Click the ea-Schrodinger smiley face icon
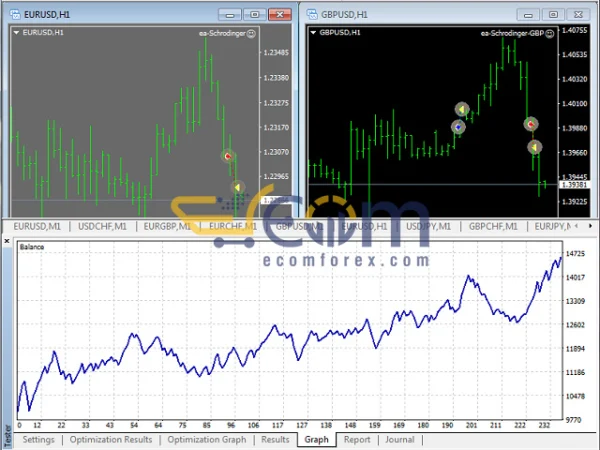This screenshot has width=600, height=450. click(251, 34)
